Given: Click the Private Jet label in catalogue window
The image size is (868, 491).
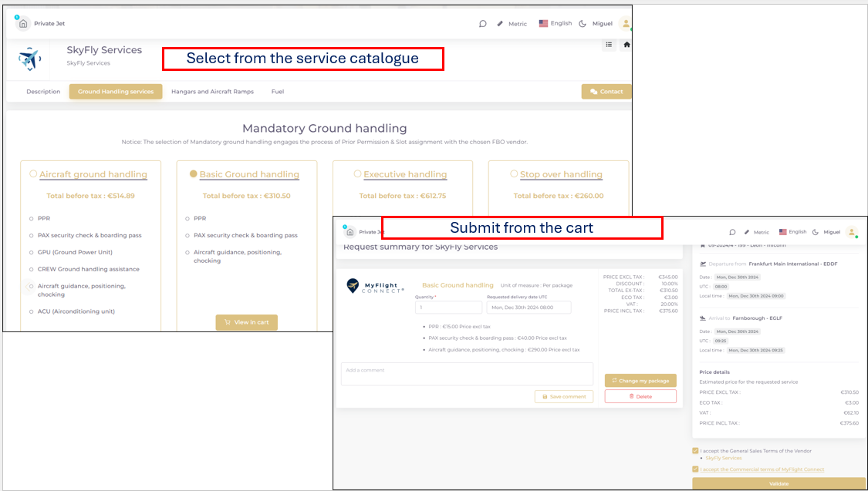Looking at the screenshot, I should click(49, 24).
